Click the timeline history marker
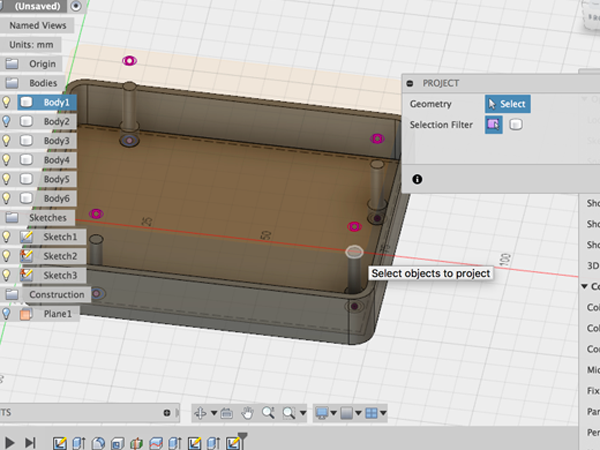This screenshot has width=600, height=450. [243, 437]
